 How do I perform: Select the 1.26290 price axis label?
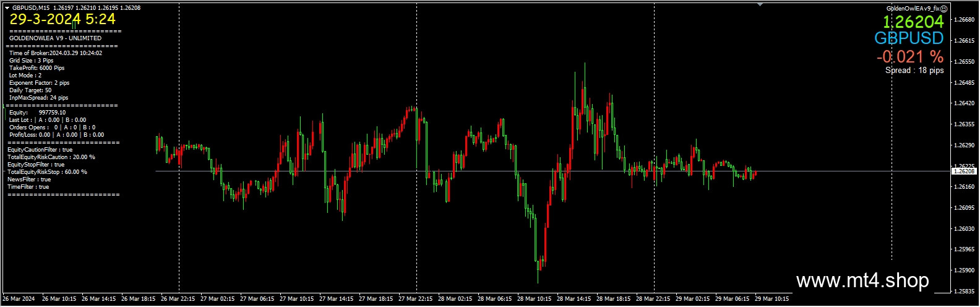965,145
